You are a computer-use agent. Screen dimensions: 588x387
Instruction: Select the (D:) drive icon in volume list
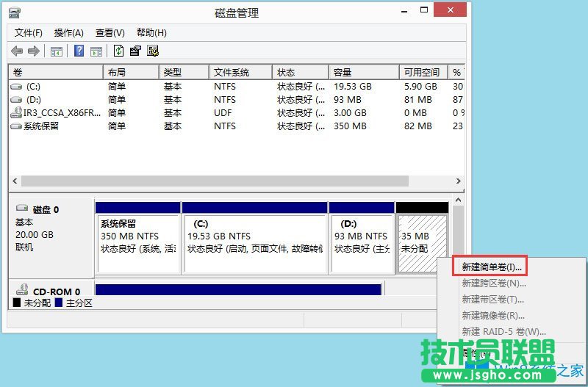(x=16, y=100)
